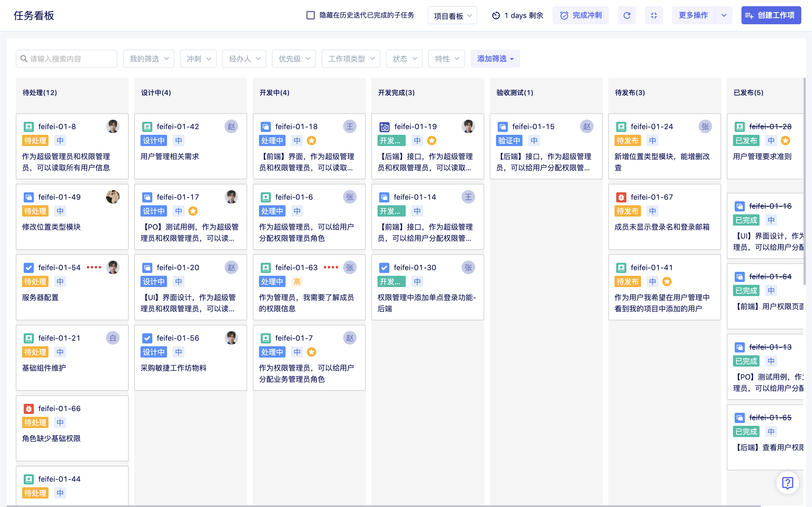Click the 已完成 status tag on feifei-01-64
Viewport: 812px width, 507px height.
(x=746, y=291)
